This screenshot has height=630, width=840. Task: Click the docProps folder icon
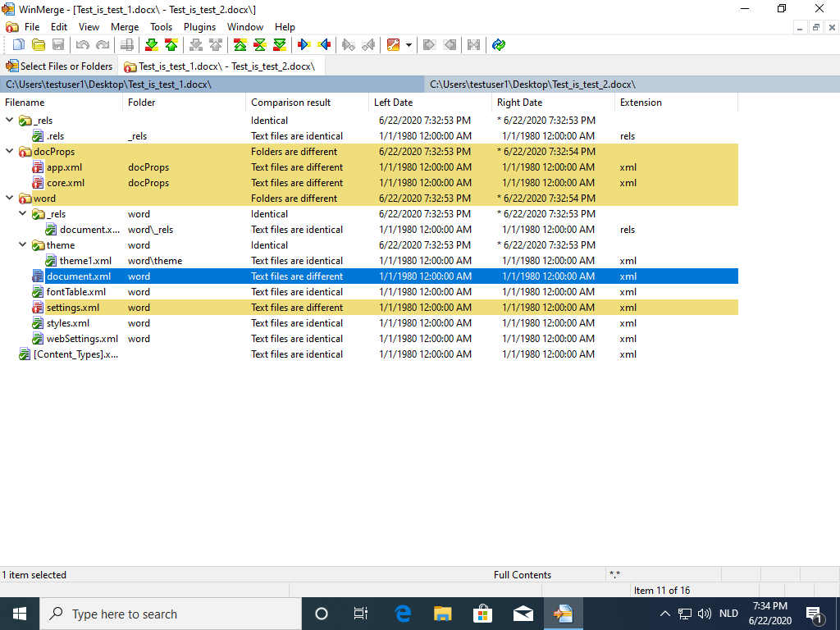click(25, 152)
